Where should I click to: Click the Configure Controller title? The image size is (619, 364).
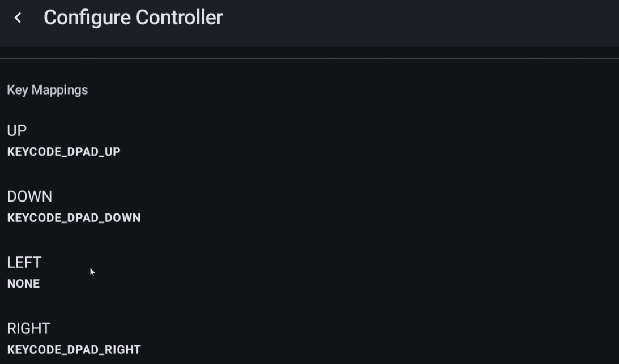[x=134, y=17]
